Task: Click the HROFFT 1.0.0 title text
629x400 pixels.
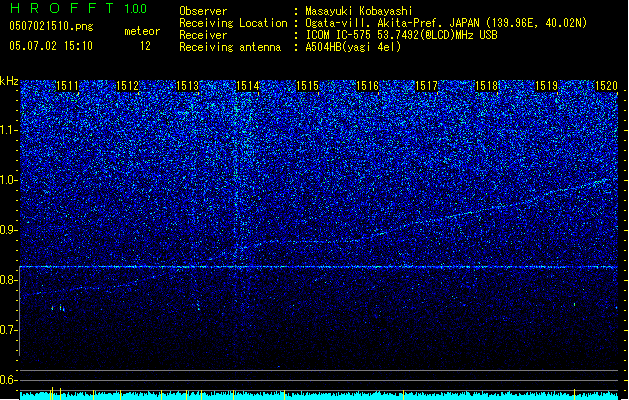Action: tap(78, 8)
